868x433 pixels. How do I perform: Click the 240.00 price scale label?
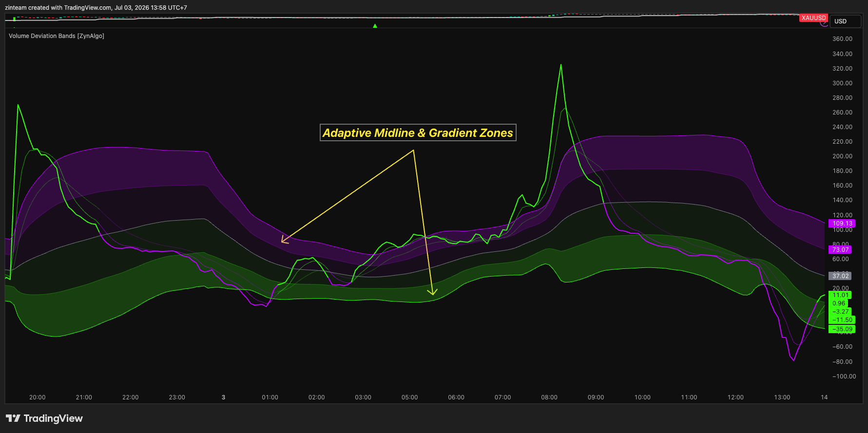(x=842, y=127)
